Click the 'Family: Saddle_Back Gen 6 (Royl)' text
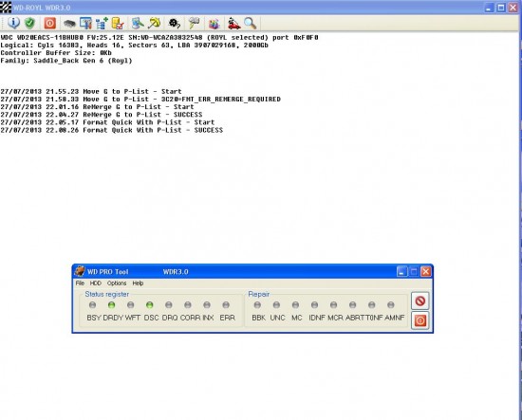This screenshot has width=522, height=420. (x=66, y=61)
